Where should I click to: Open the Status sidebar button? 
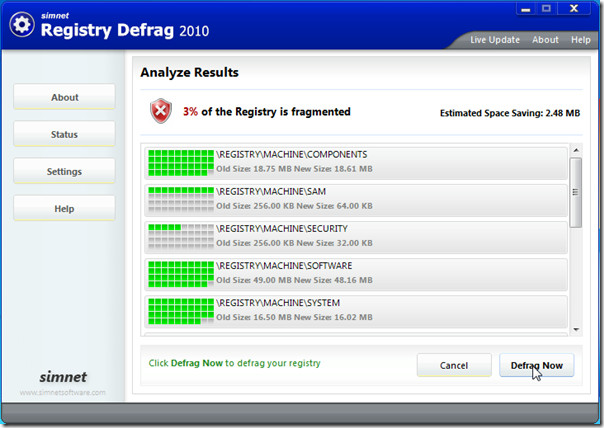(64, 134)
